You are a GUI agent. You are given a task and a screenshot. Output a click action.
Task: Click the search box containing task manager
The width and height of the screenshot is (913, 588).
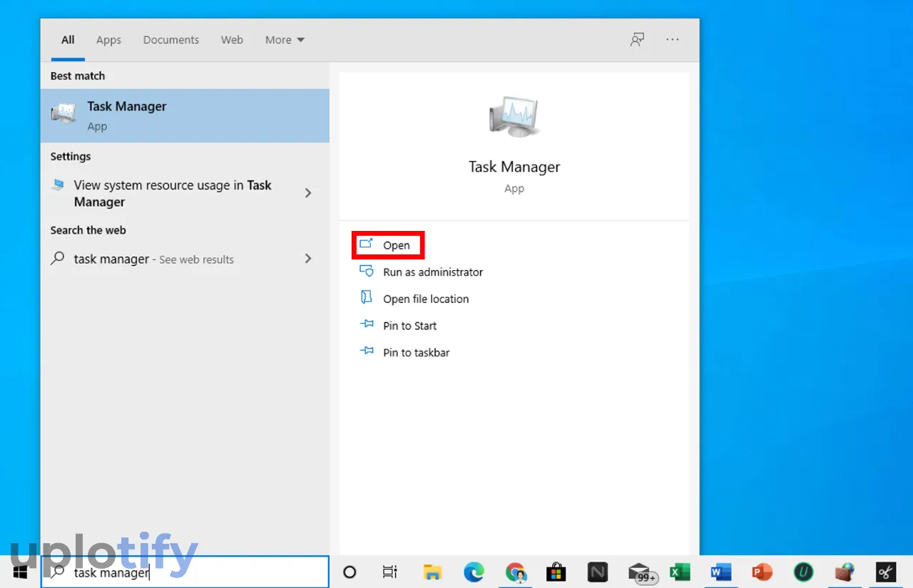[185, 572]
